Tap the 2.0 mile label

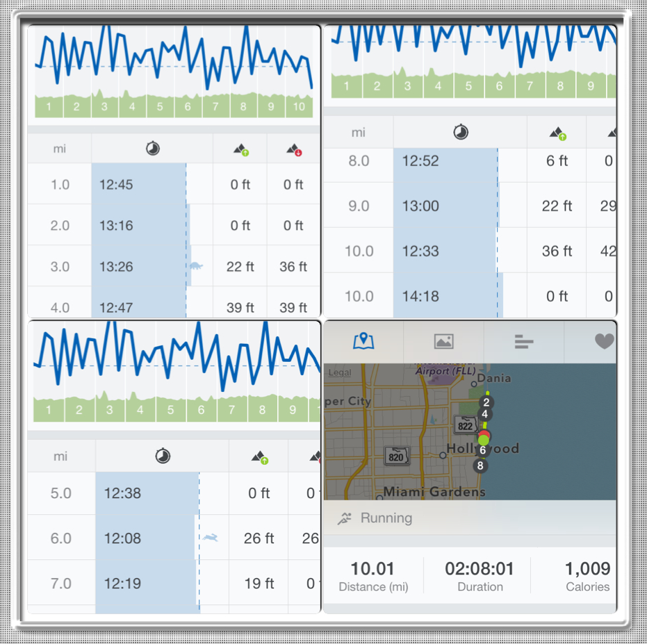point(60,225)
